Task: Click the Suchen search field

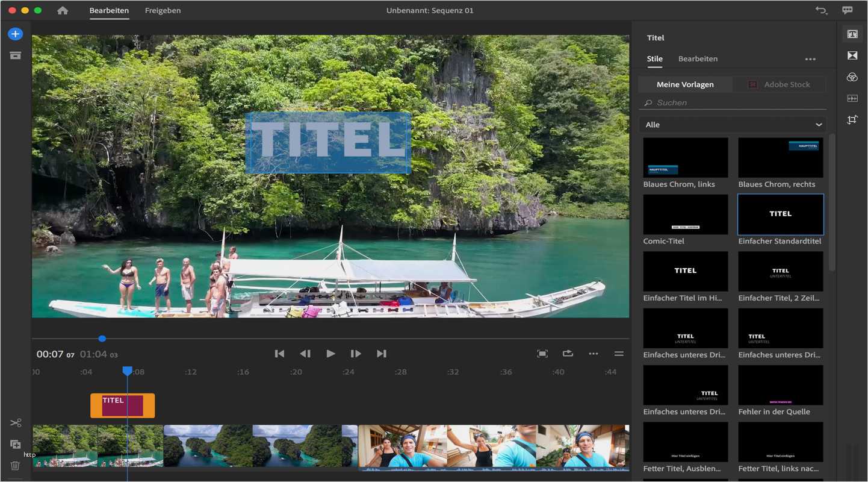Action: [733, 102]
